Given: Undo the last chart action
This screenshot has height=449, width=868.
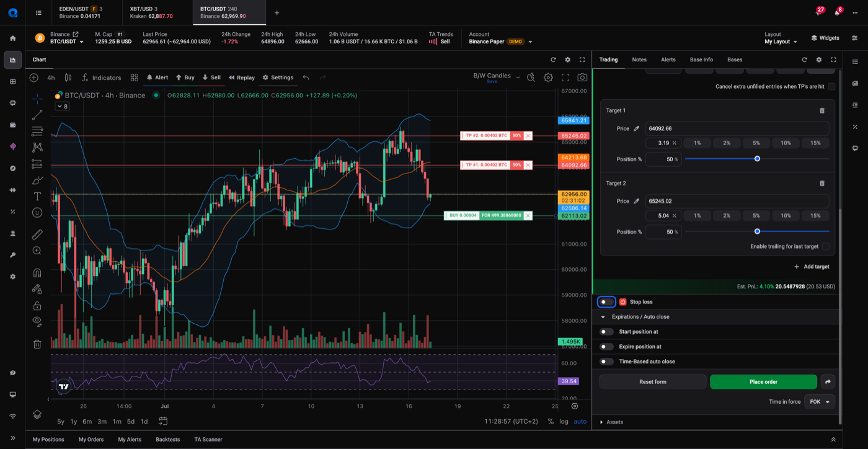Looking at the screenshot, I should (x=306, y=78).
